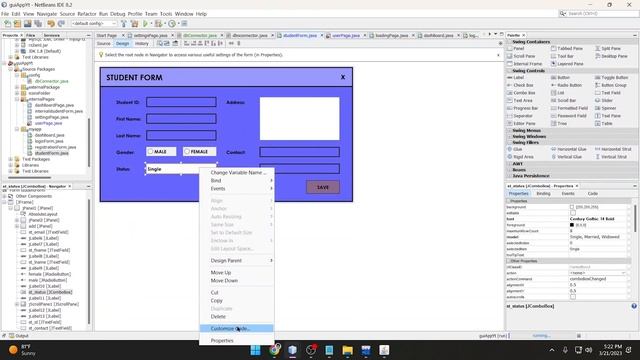Switch to the History editor view
The width and height of the screenshot is (640, 360).
pyautogui.click(x=142, y=43)
